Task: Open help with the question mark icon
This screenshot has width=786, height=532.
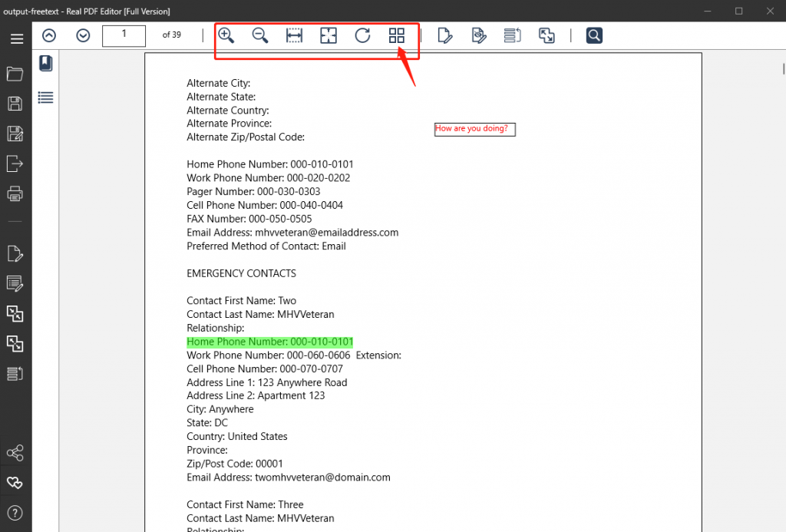Action: (x=15, y=513)
